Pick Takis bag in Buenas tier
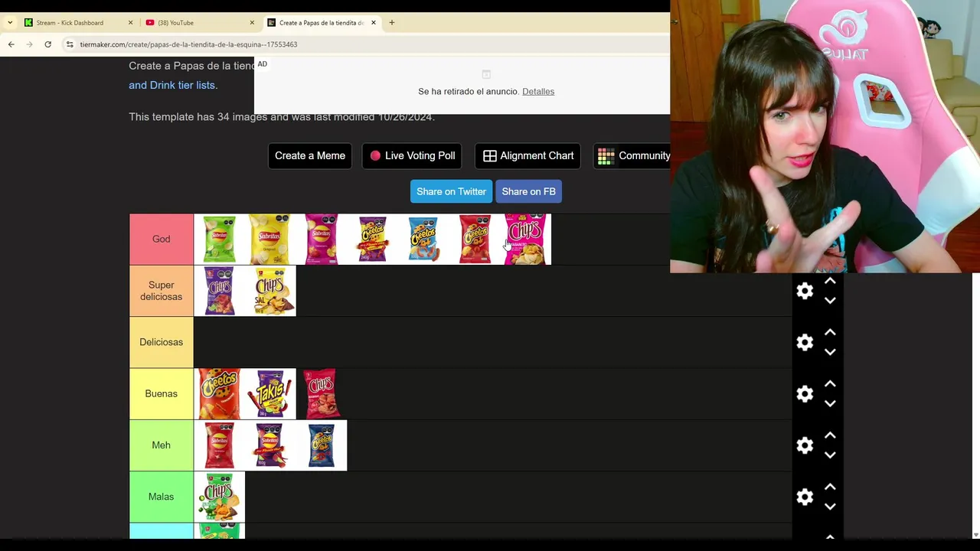Image resolution: width=980 pixels, height=551 pixels. (270, 394)
